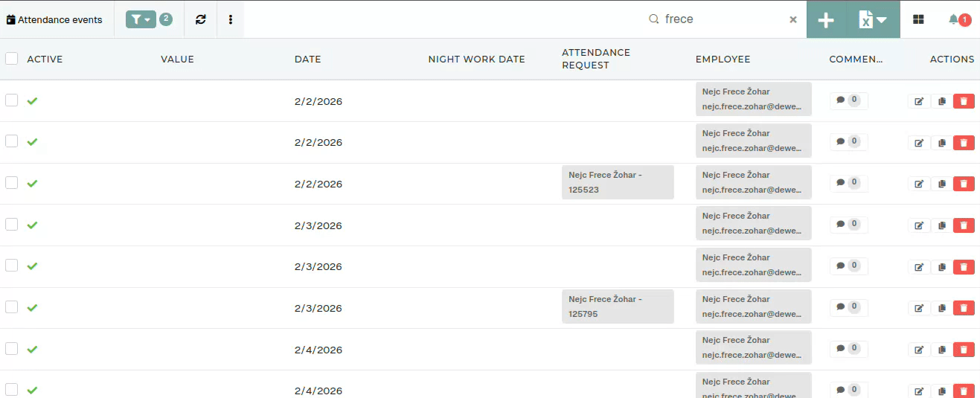Select the checkbox of the 125795 row
Viewport: 980px width, 398px height.
pyautogui.click(x=12, y=306)
